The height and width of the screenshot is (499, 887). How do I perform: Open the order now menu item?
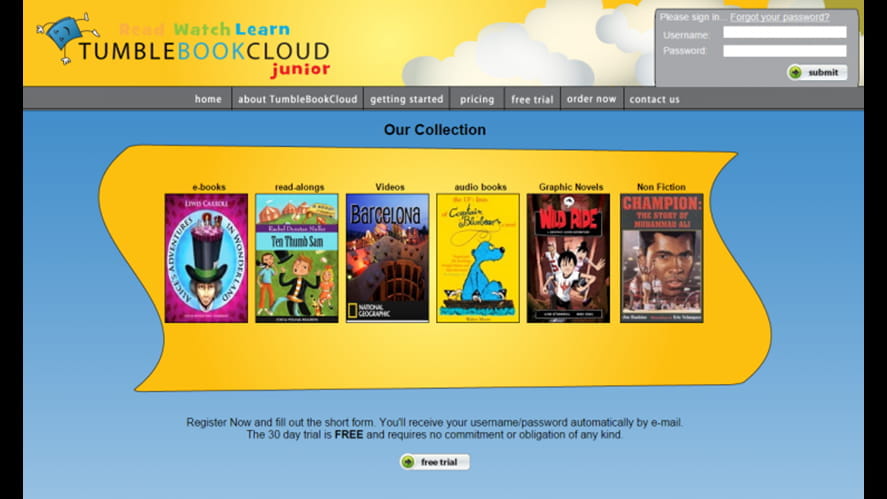pos(592,99)
